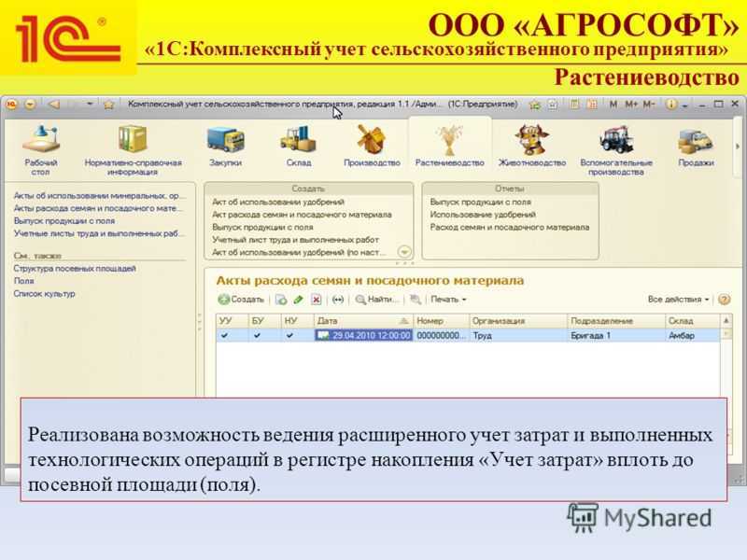Click the tractor icon for Вспомогательные производства
Image resolution: width=747 pixels, height=560 pixels.
616,139
